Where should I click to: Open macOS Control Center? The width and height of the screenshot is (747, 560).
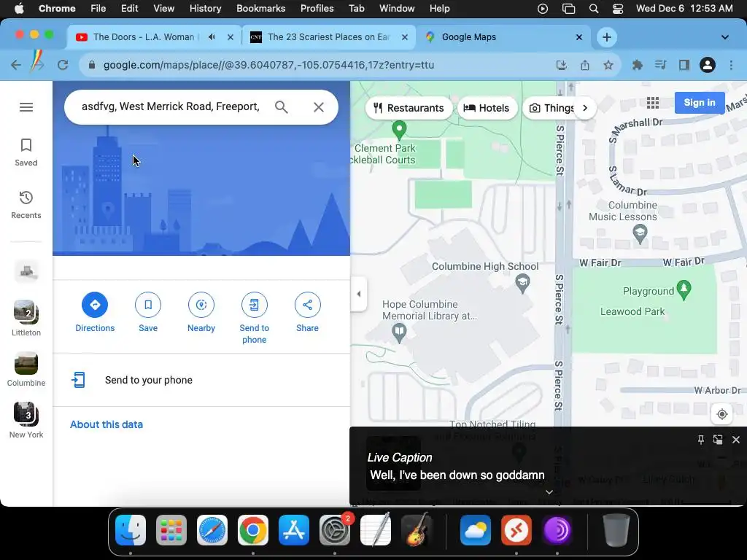click(617, 9)
